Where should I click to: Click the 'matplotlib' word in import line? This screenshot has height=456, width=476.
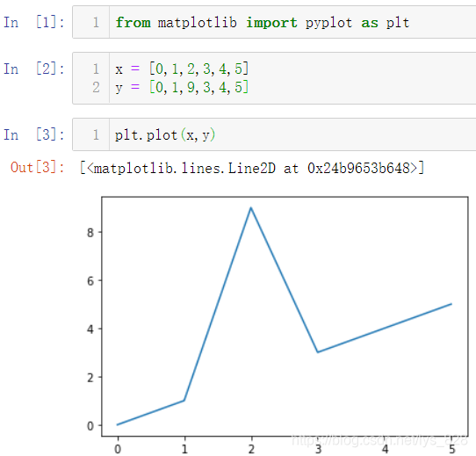tap(197, 23)
